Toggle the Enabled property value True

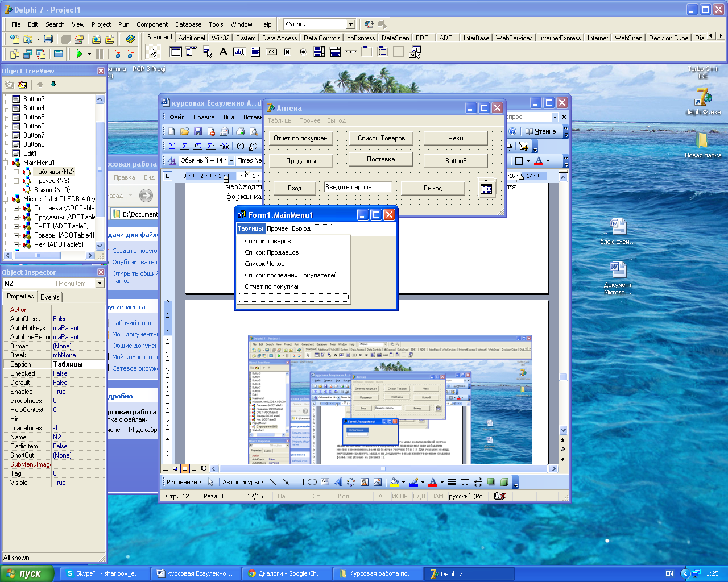click(x=78, y=392)
